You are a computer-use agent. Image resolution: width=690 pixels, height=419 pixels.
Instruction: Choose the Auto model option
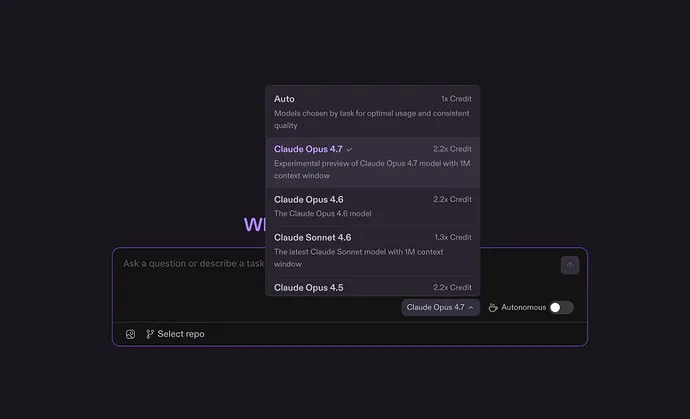(372, 112)
